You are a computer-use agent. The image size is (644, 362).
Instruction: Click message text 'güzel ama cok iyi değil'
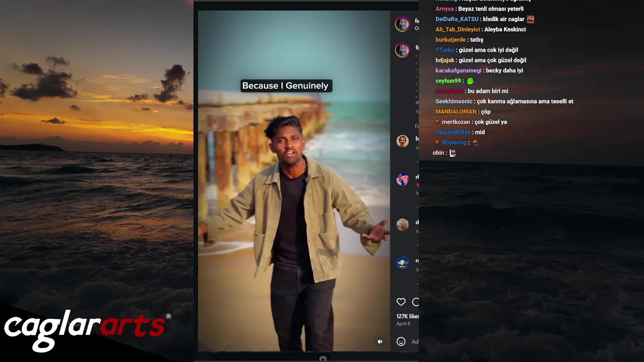coord(489,50)
